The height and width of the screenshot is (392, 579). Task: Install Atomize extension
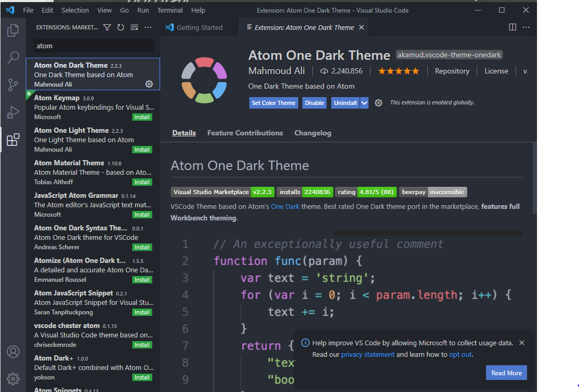[x=142, y=279]
